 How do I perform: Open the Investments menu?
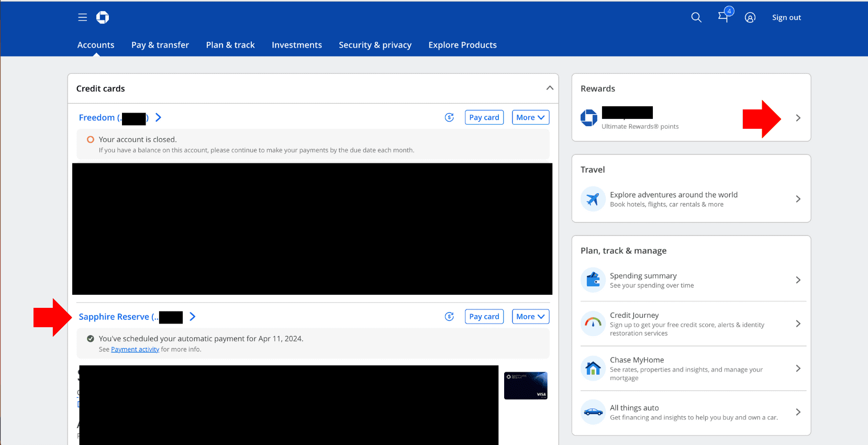point(297,45)
